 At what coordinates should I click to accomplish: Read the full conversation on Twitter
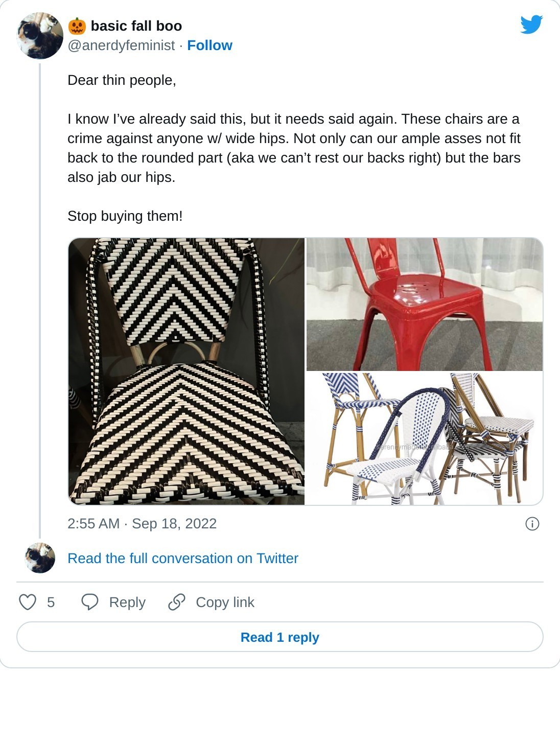click(x=182, y=558)
